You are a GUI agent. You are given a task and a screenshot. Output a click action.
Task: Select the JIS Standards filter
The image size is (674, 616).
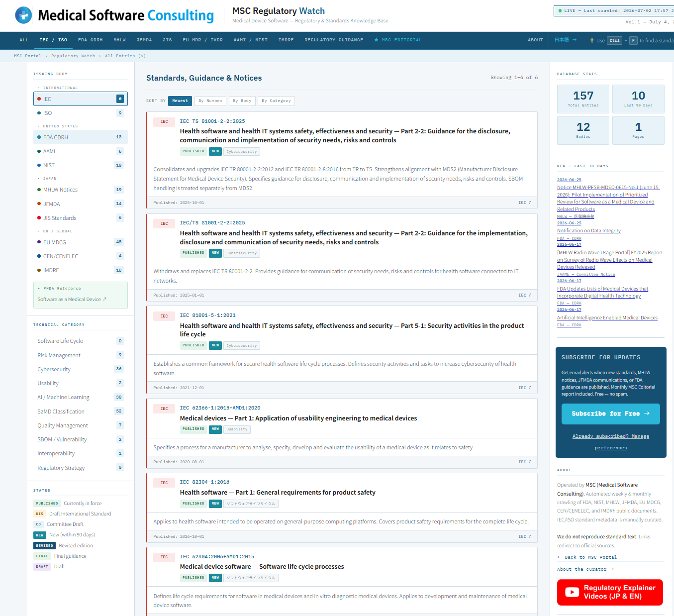tap(81, 218)
